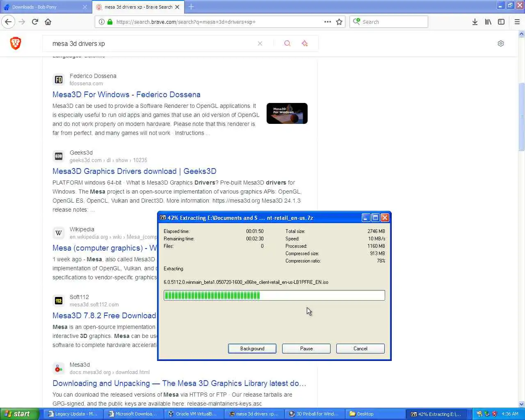Clear the Brave search query with X
Viewport: 525px width, 420px height.
coord(260,43)
